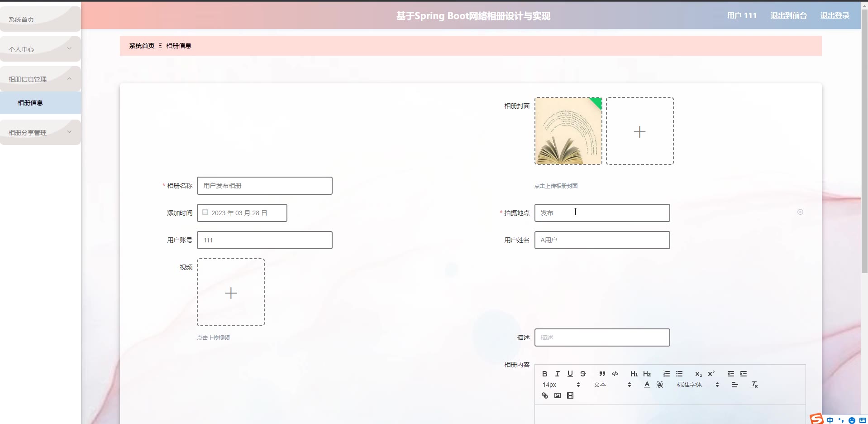This screenshot has height=424, width=868.
Task: Focus the 用户账号 input field
Action: [x=265, y=240]
